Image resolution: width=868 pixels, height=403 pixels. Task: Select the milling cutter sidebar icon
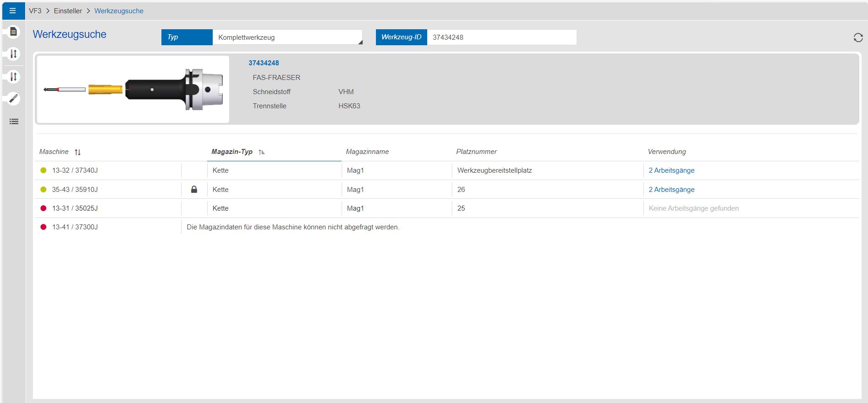click(14, 99)
